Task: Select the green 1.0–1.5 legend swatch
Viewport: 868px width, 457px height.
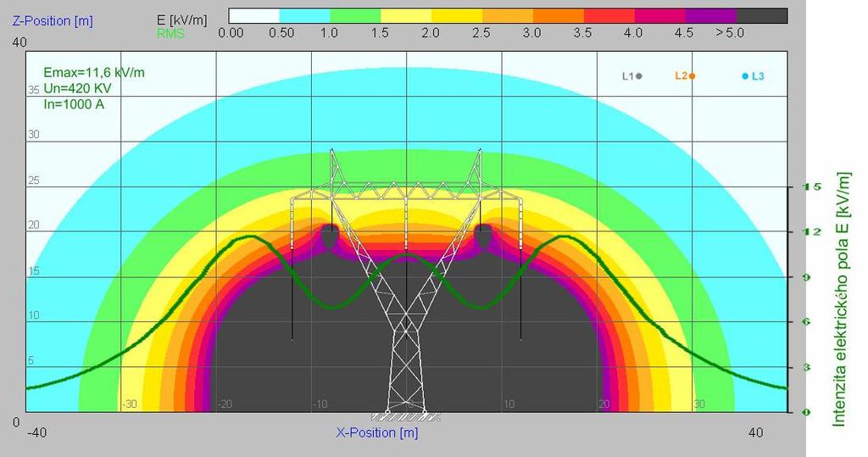Action: tap(355, 15)
